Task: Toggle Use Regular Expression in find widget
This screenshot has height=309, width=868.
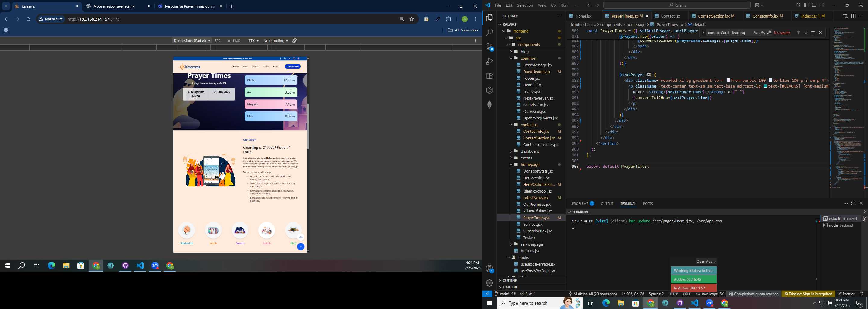Action: coord(769,33)
